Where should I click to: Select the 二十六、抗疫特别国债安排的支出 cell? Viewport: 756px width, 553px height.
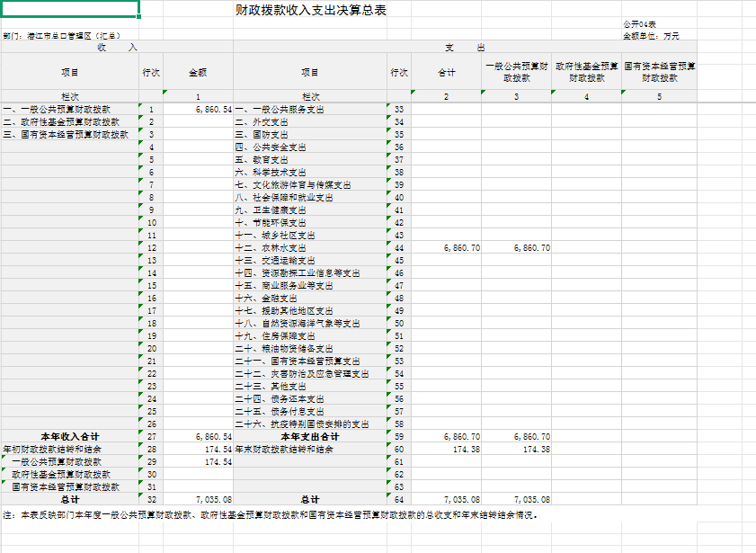tap(301, 424)
